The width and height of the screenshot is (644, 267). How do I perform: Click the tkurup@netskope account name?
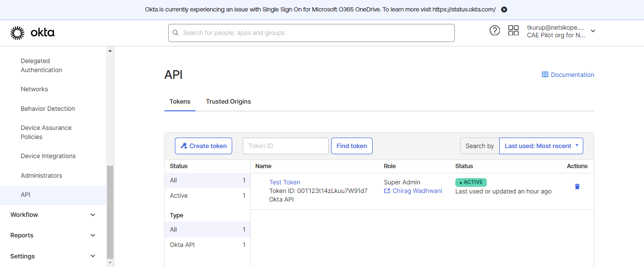pos(556,28)
